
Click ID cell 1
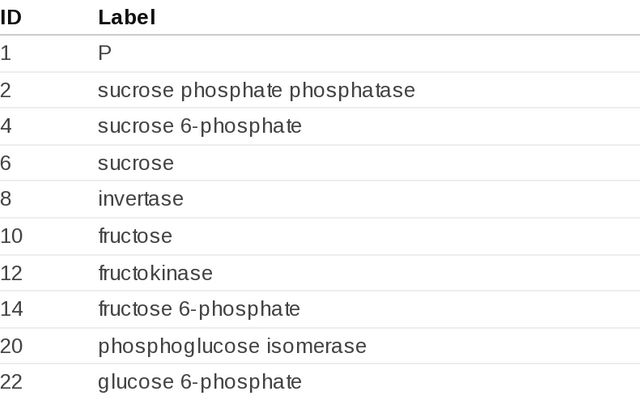(6, 54)
